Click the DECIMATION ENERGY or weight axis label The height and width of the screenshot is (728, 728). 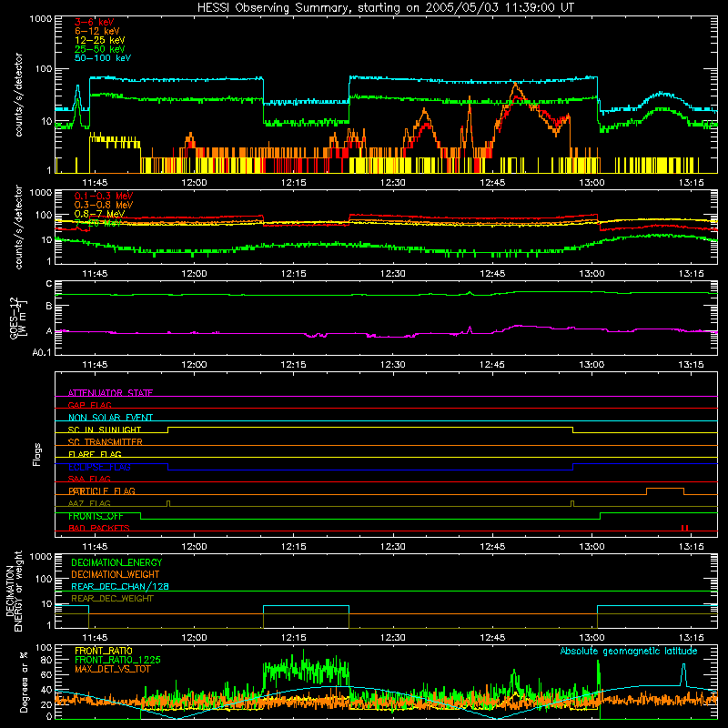click(14, 591)
